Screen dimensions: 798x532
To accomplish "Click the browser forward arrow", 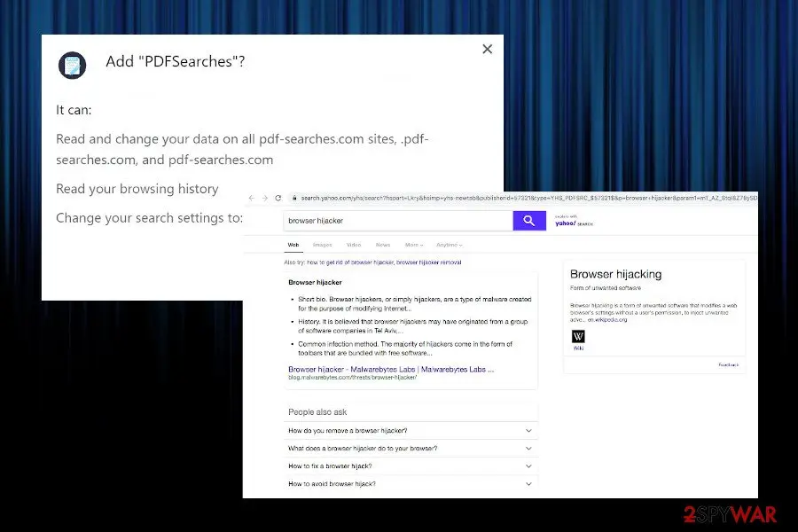I will [264, 198].
